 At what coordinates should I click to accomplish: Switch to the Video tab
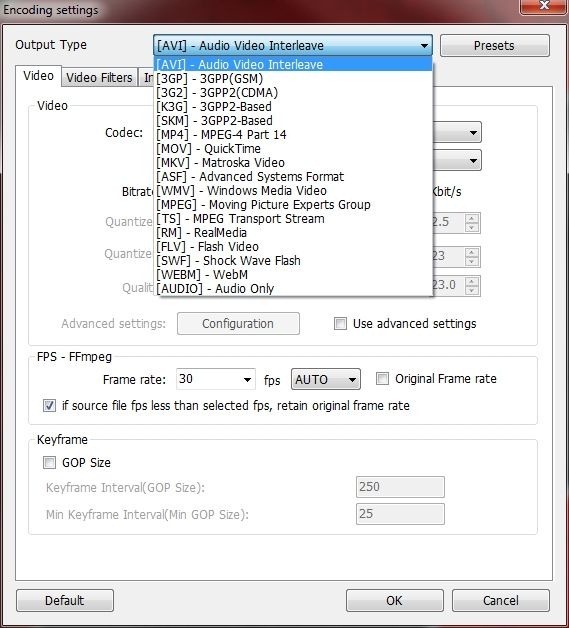click(x=38, y=76)
